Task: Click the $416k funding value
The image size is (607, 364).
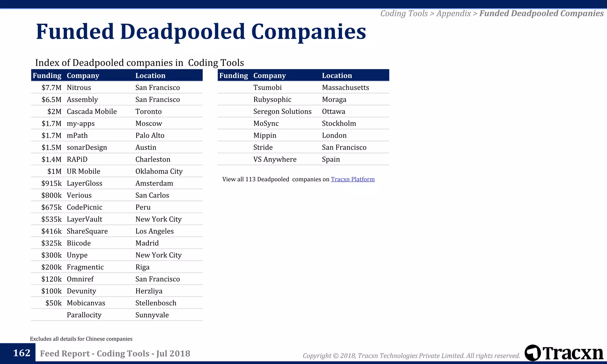Action: (52, 231)
